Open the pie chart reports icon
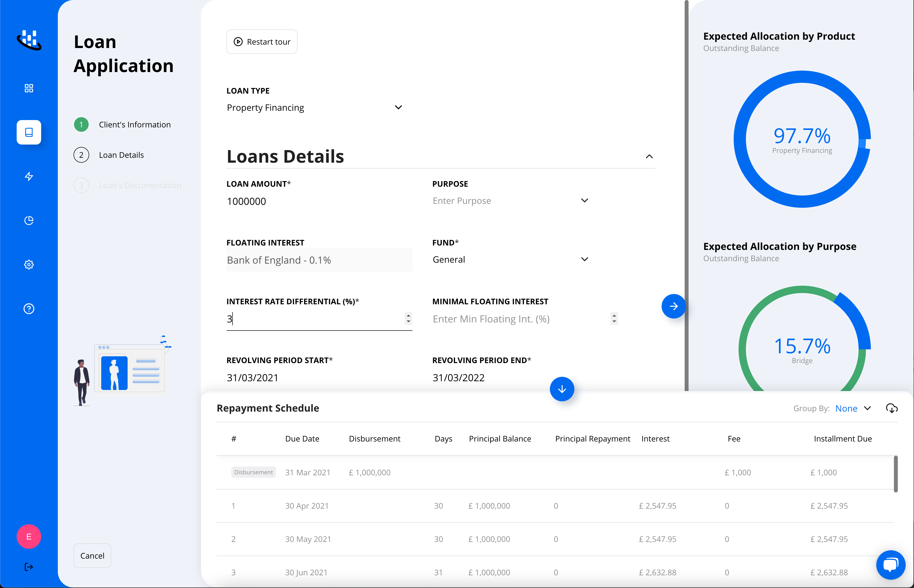Screen dimensions: 914x588 (29, 220)
